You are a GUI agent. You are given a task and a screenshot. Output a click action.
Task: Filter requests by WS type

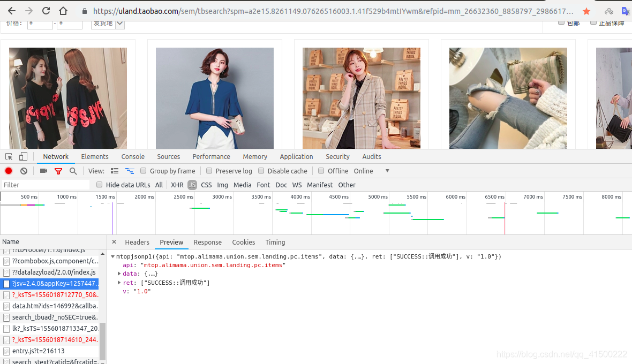297,185
